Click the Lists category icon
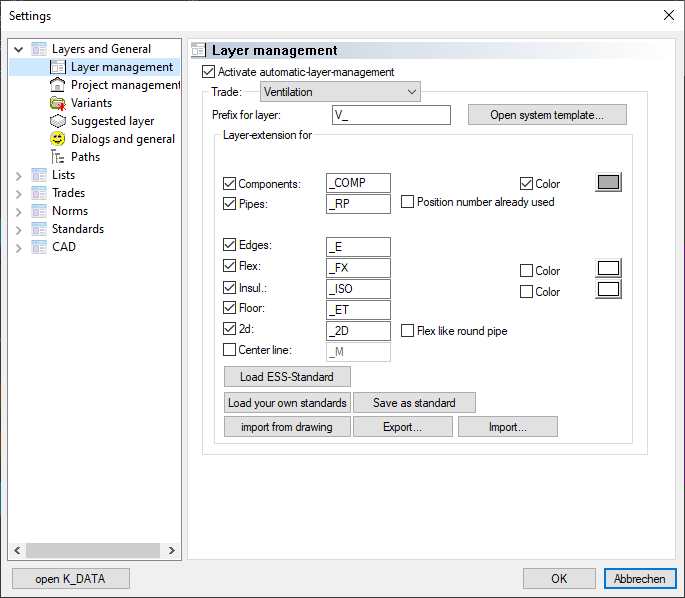 point(39,175)
